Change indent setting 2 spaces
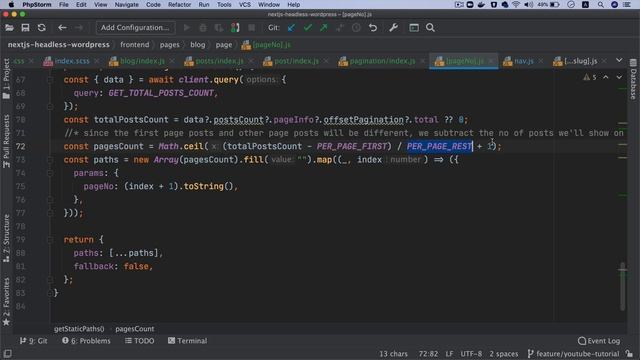Screen dimensions: 640x360 coord(504,353)
